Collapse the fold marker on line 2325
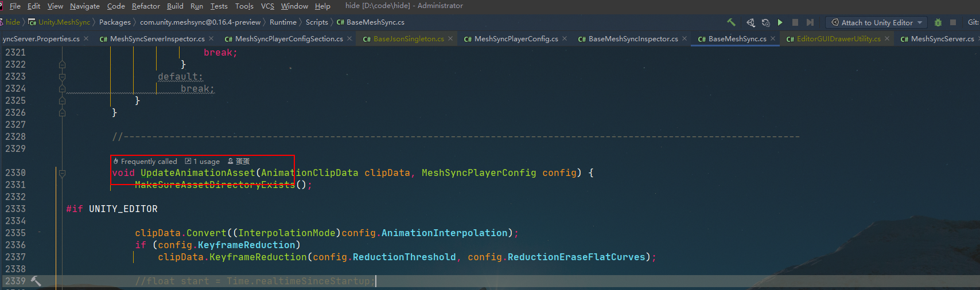The width and height of the screenshot is (980, 290). point(62,101)
